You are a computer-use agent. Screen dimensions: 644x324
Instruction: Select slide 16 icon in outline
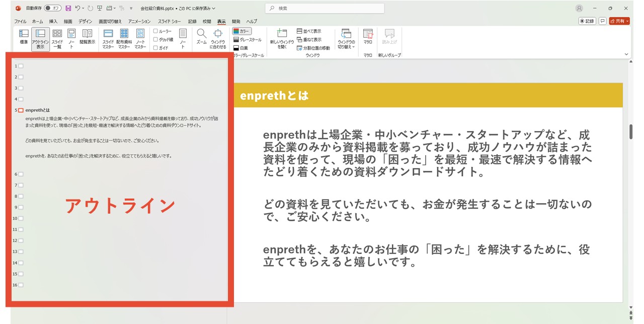[21, 285]
